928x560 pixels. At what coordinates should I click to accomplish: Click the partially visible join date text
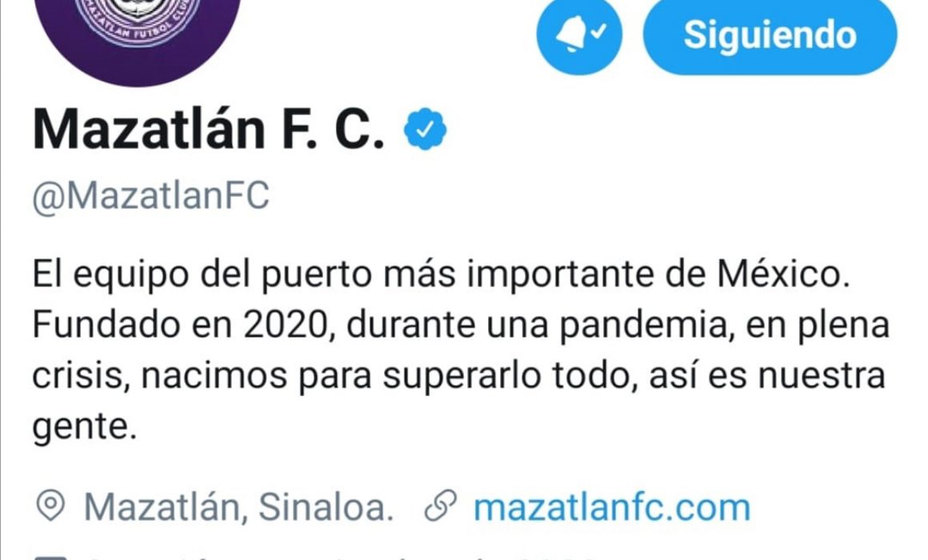(343, 557)
